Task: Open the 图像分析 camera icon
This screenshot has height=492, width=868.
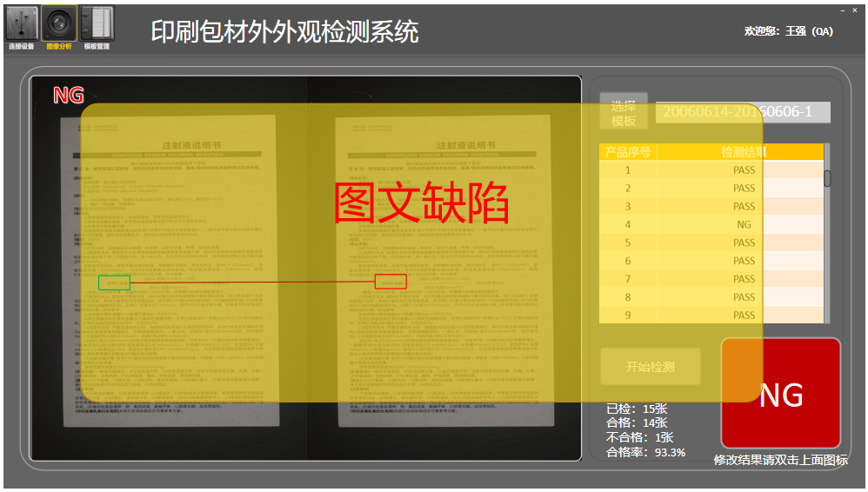Action: (x=59, y=24)
